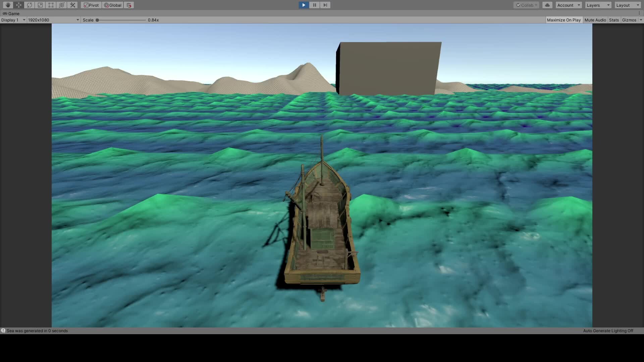Toggle Global handle orientation
This screenshot has width=644, height=362.
point(112,5)
